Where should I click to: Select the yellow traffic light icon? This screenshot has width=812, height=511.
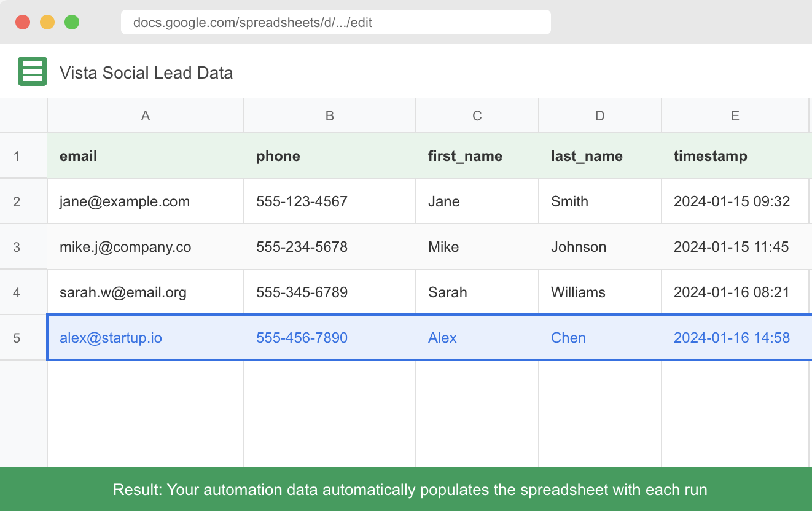pos(47,21)
